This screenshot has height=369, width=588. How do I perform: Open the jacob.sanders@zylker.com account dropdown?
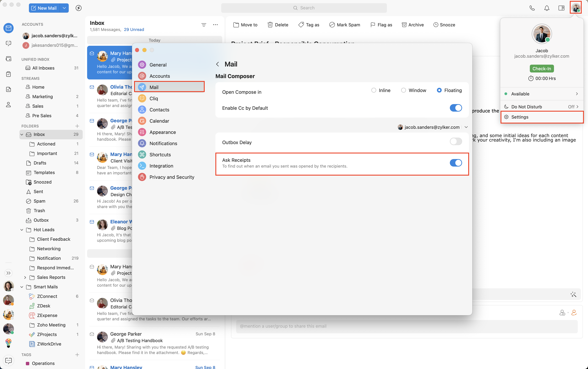coord(466,127)
